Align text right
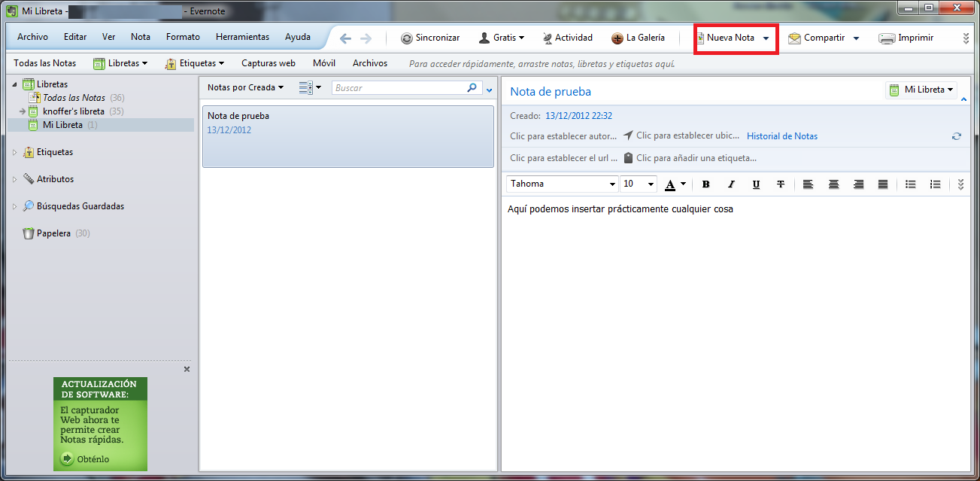Image resolution: width=980 pixels, height=481 pixels. coord(858,184)
